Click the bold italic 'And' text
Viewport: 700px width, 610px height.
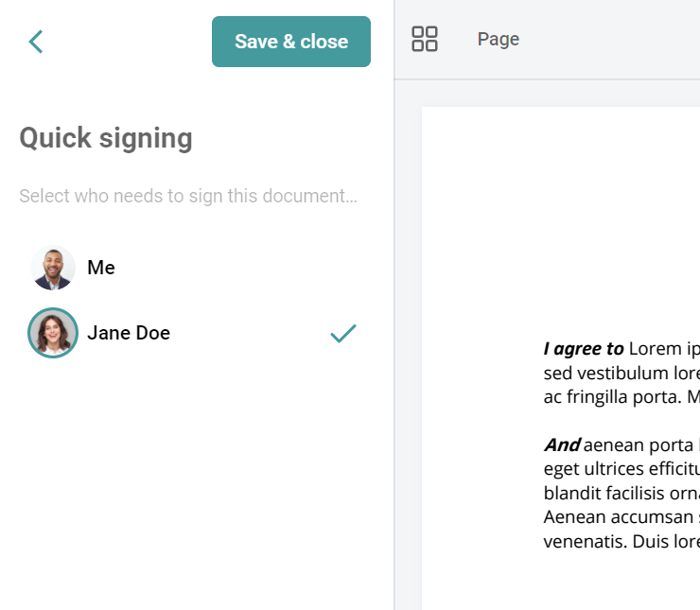tap(562, 444)
